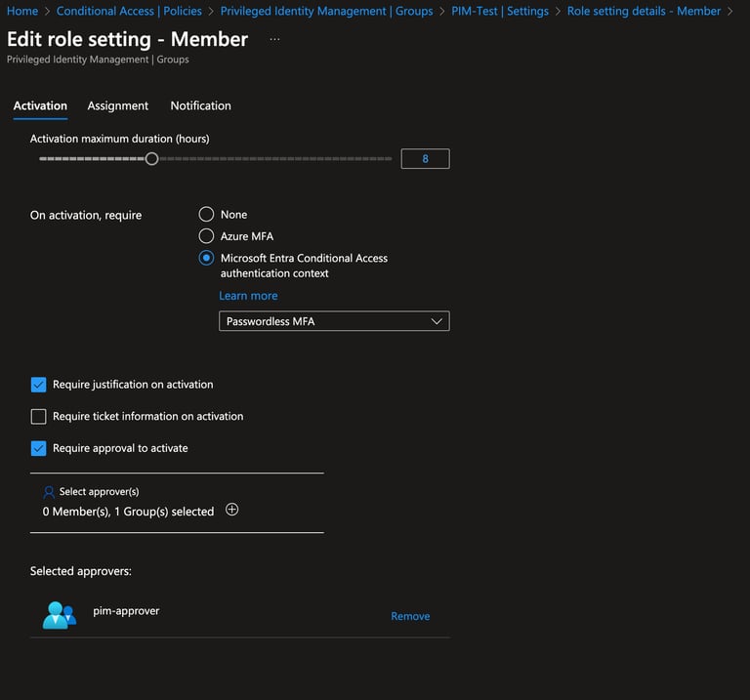
Task: Open the ellipsis menu beside the page title
Action: [274, 39]
